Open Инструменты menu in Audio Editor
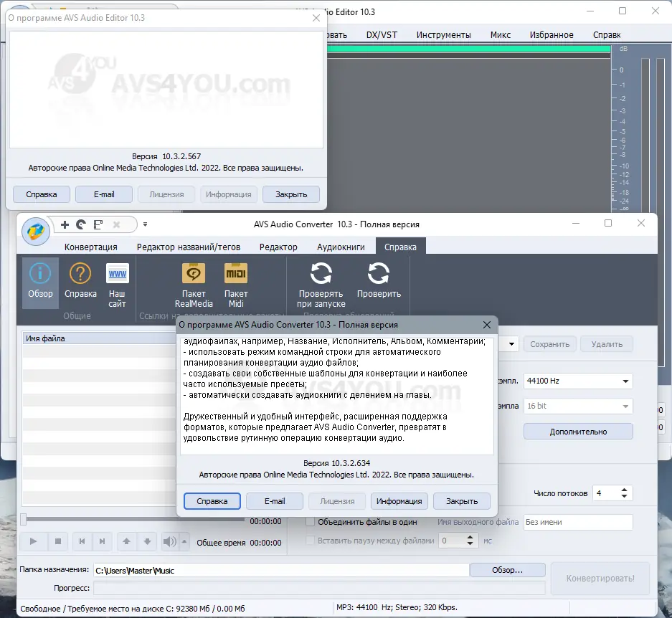 pos(443,34)
